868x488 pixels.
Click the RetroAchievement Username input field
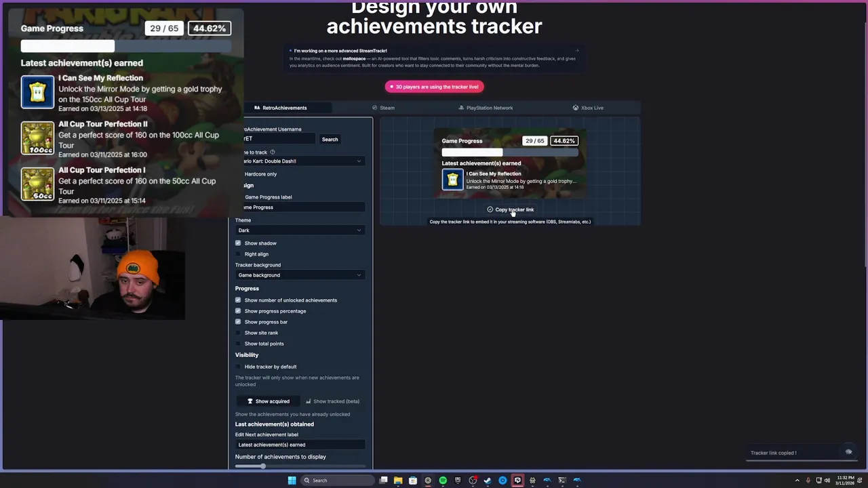point(279,139)
